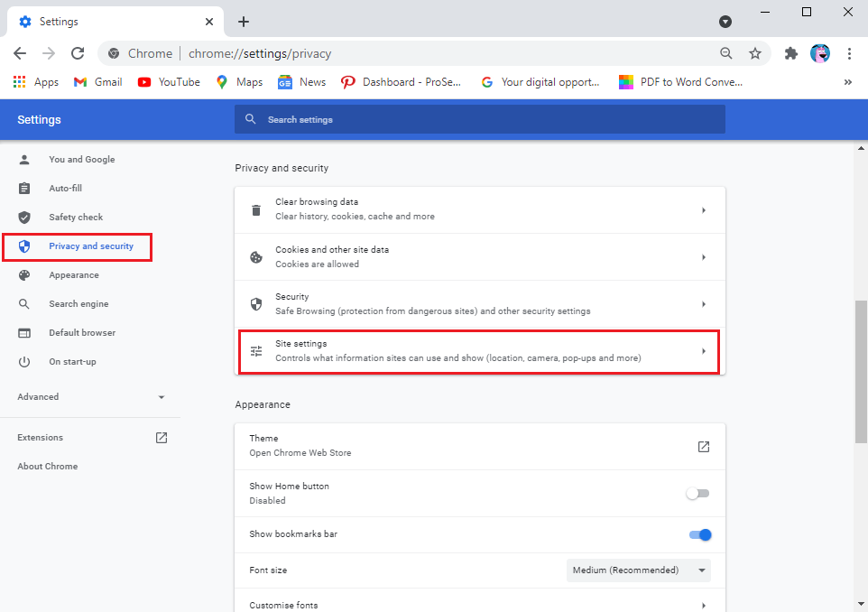This screenshot has width=868, height=612.
Task: Expand Customise fonts arrow
Action: [x=703, y=605]
